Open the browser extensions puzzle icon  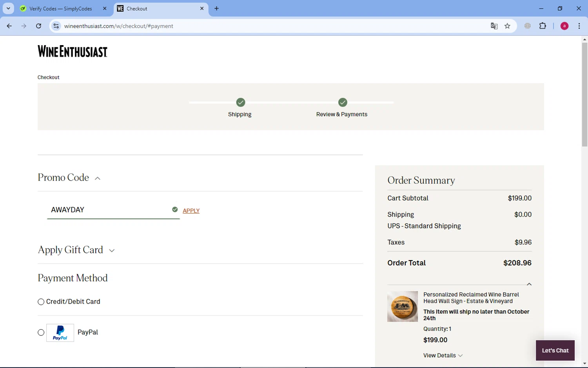(x=543, y=26)
